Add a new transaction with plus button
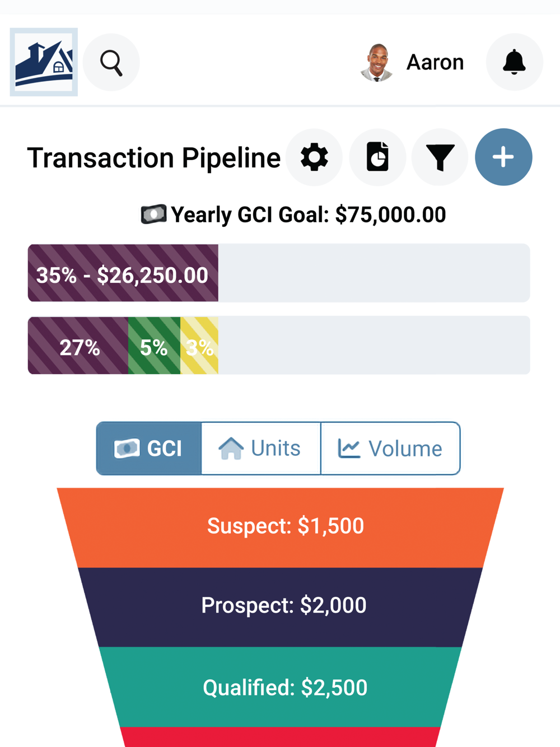Screen dimensions: 560x747 coord(503,157)
